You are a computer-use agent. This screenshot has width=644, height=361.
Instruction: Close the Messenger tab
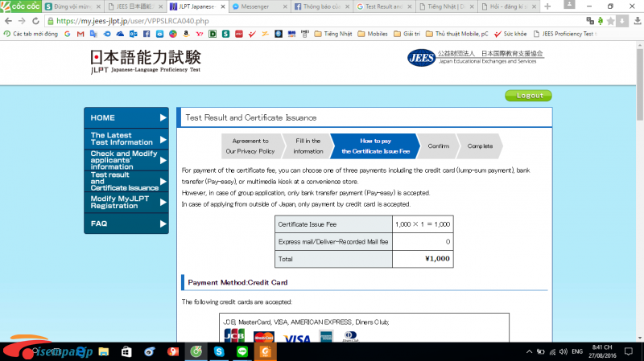tap(285, 6)
